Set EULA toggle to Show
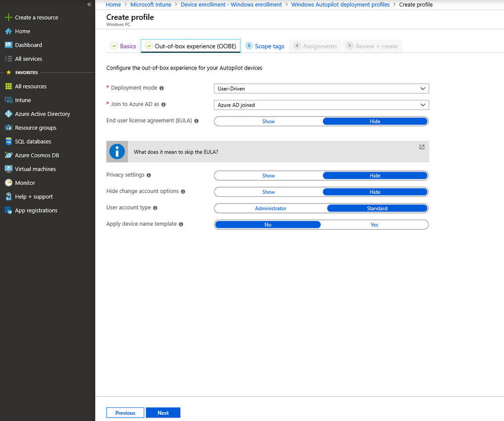 (268, 121)
